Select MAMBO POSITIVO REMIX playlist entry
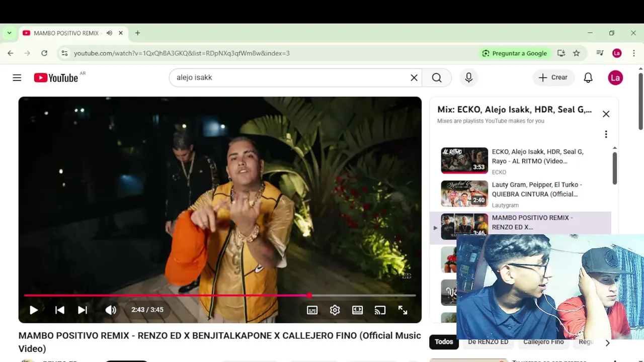 (x=520, y=223)
